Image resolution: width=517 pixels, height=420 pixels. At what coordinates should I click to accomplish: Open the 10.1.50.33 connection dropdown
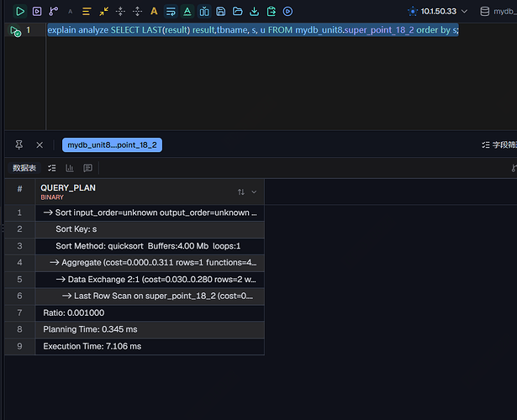point(438,12)
